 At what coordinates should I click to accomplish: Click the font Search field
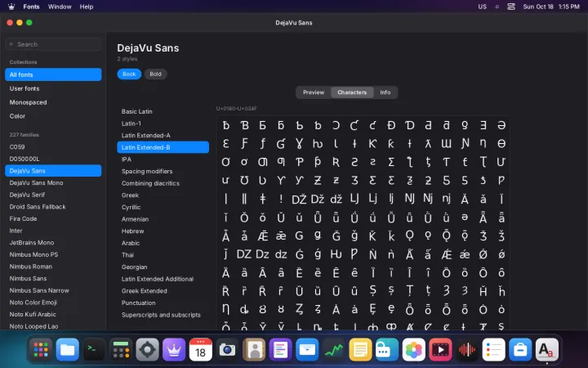53,44
